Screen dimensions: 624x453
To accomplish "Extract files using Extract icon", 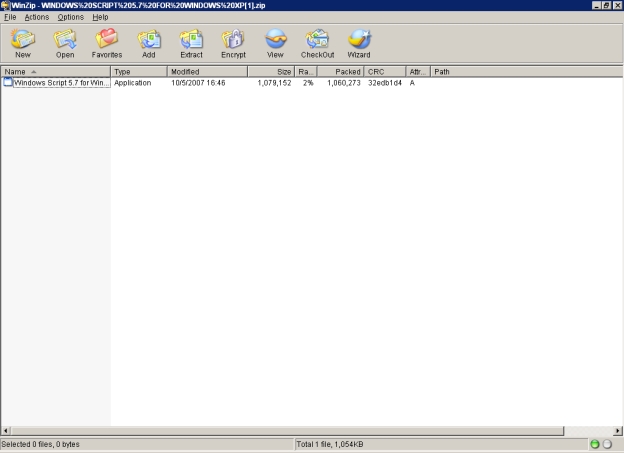I will tap(191, 43).
